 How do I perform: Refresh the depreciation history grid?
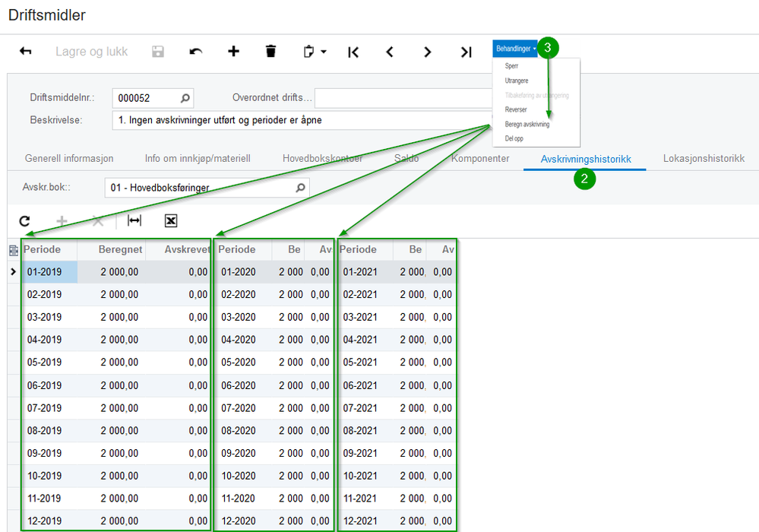point(24,220)
